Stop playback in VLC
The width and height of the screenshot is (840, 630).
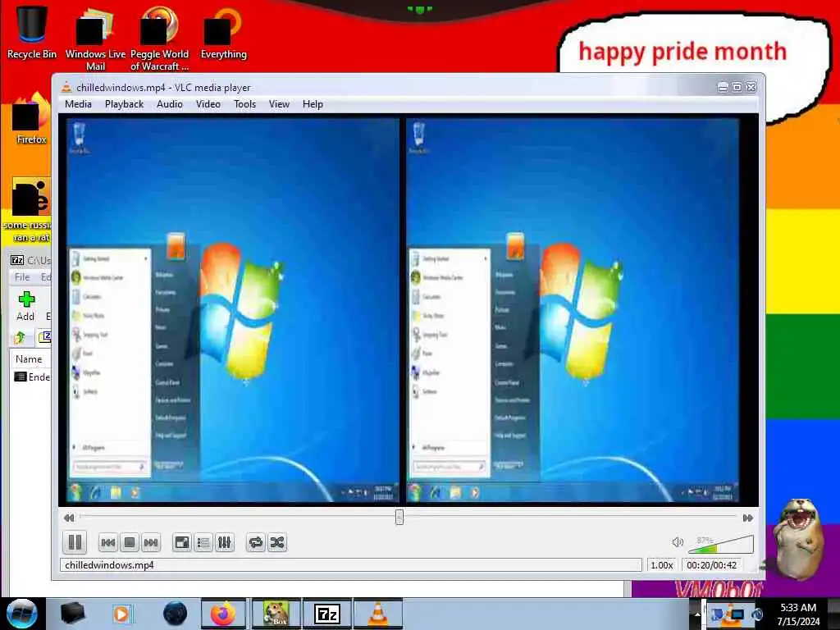[x=129, y=543]
